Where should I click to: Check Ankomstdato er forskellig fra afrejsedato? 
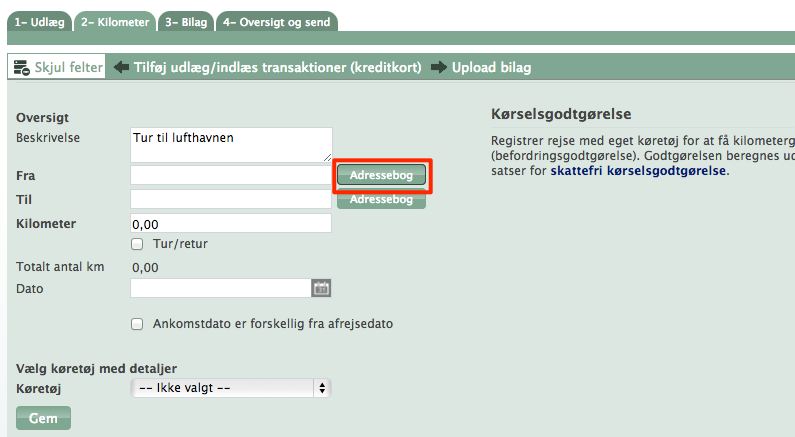tap(137, 324)
